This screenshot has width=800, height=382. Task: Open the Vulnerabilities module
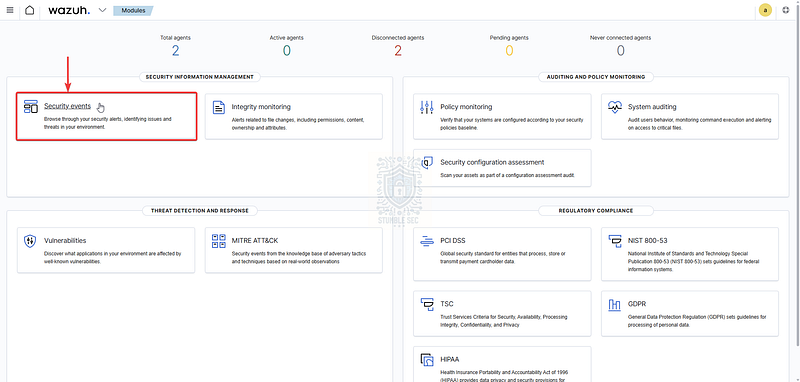(x=65, y=240)
